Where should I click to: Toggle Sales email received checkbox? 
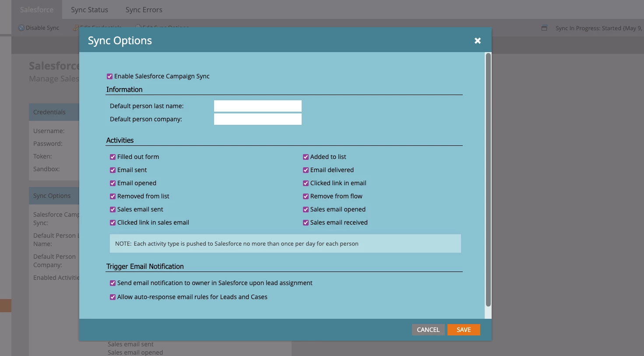pyautogui.click(x=306, y=222)
